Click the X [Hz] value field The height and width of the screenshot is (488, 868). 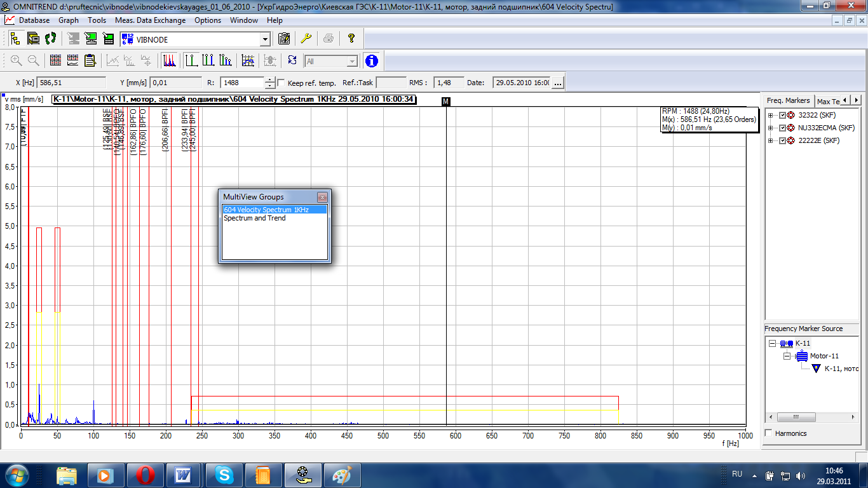click(x=72, y=83)
